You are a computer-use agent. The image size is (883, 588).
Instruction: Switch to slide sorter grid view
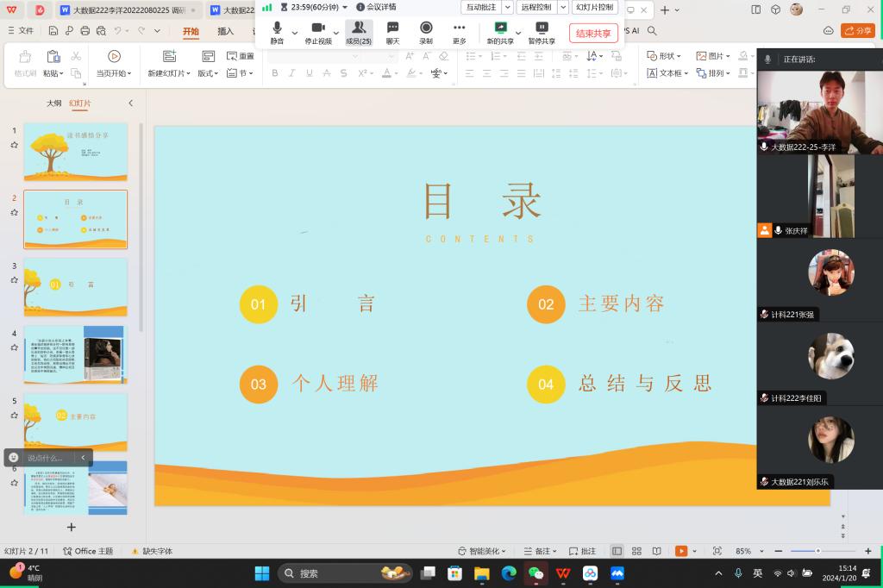[x=636, y=551]
